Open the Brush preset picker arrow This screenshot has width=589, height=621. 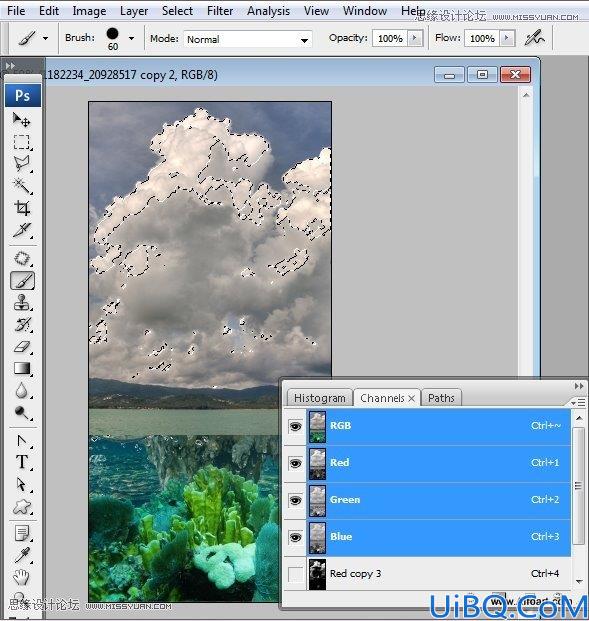pyautogui.click(x=132, y=38)
